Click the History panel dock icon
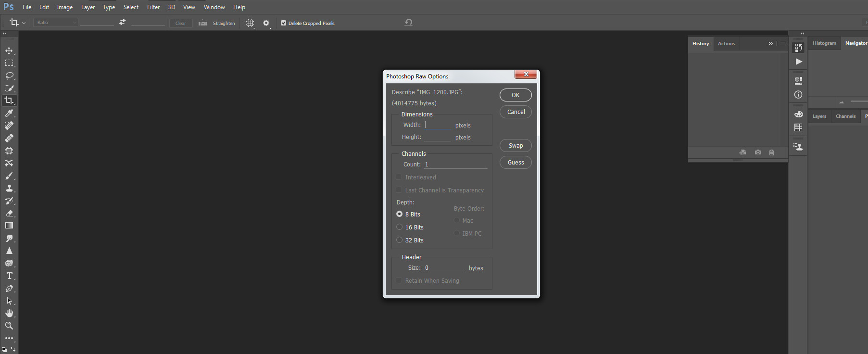Viewport: 868px width, 354px height. (798, 48)
